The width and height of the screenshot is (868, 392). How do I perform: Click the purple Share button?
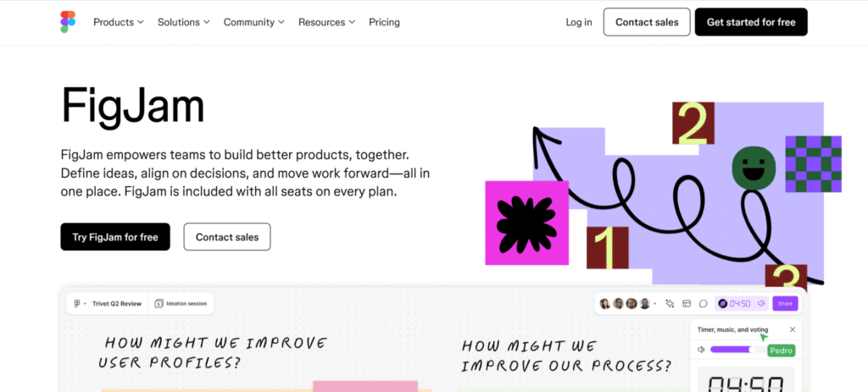pos(785,303)
